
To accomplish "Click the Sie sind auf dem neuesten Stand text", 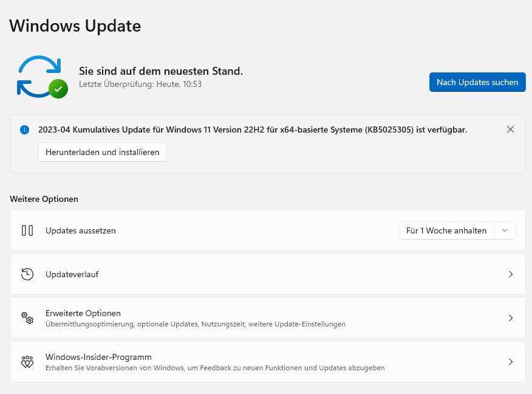I will point(161,71).
